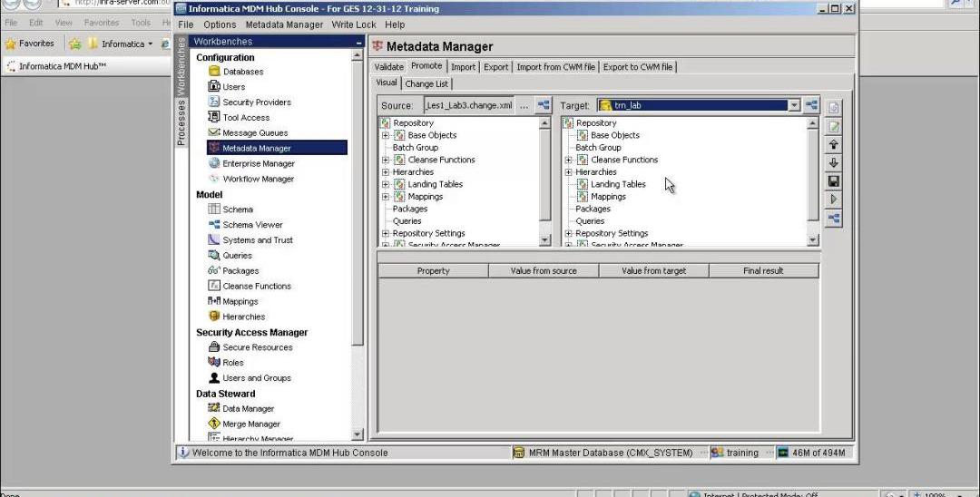Switch to Export to CWM file tab

click(638, 67)
